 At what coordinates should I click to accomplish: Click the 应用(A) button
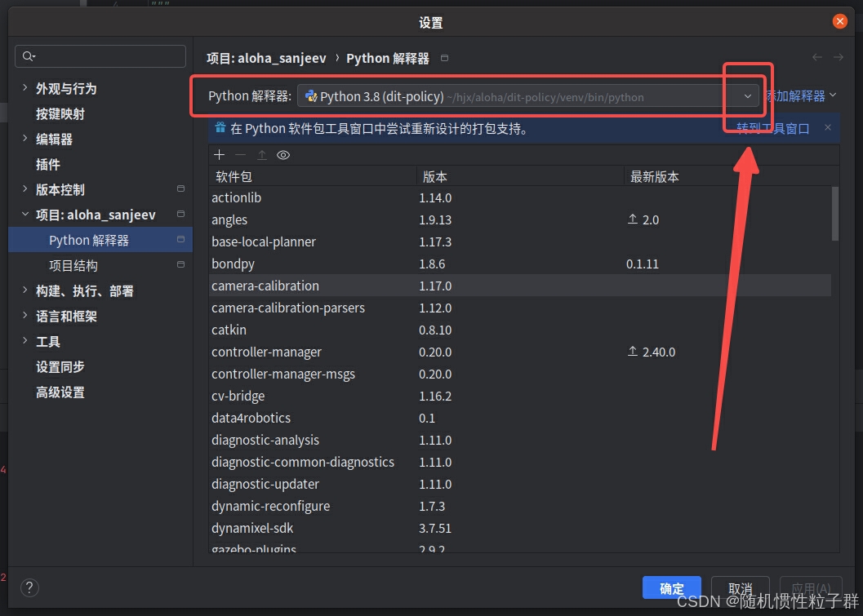(811, 588)
